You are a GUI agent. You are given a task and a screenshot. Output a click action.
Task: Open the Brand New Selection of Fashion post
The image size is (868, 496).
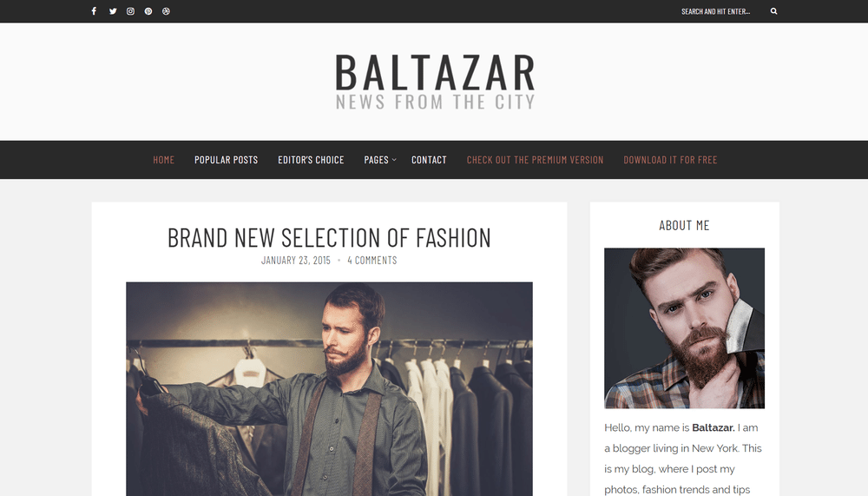point(329,238)
